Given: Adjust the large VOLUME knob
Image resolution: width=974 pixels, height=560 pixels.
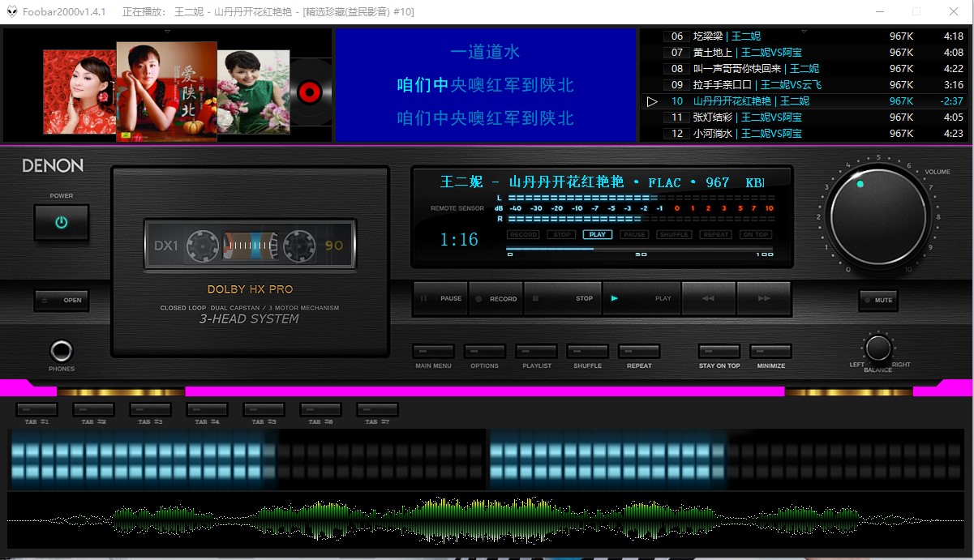Looking at the screenshot, I should tap(878, 217).
